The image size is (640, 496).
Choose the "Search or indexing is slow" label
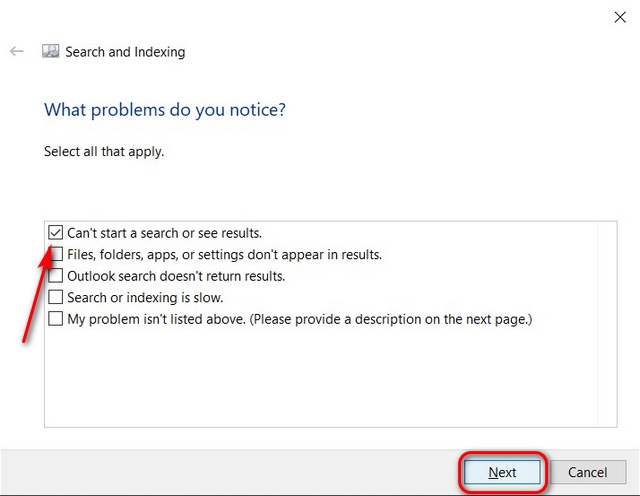(x=145, y=298)
